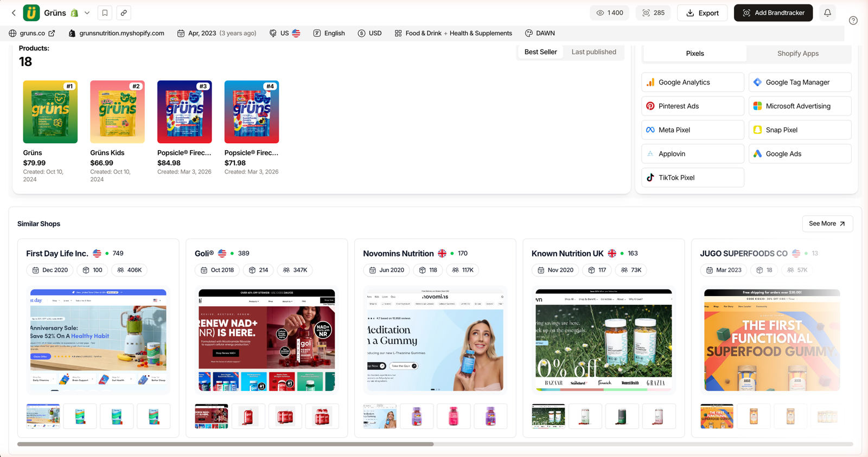Screen dimensions: 868x457
Task: Click the Goli storefront screenshot preview
Action: 267,340
